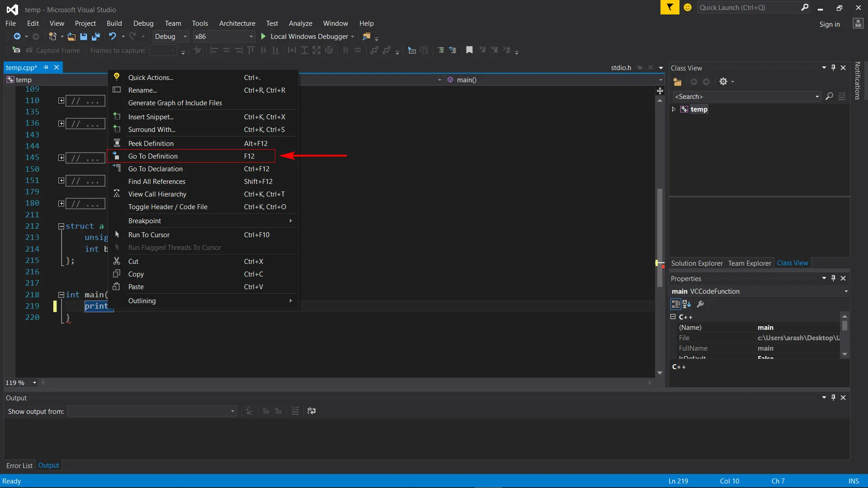
Task: Toggle bookmark icon in toolbar
Action: click(469, 50)
